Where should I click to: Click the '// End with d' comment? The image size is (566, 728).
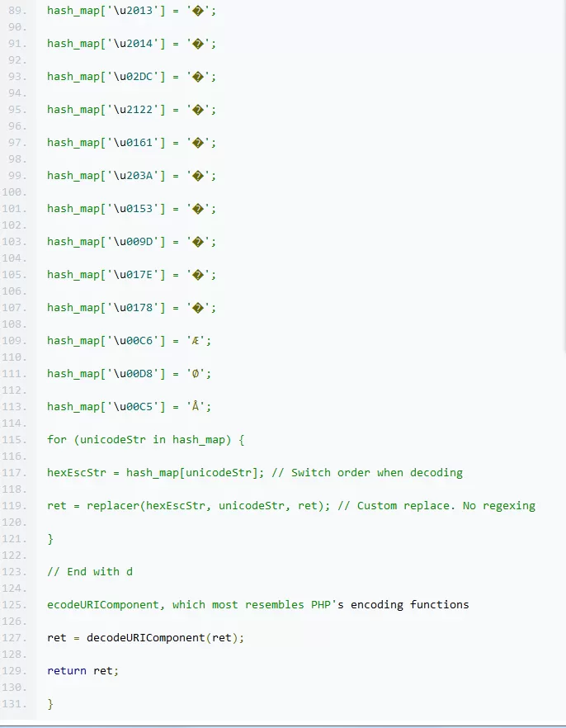pos(90,571)
